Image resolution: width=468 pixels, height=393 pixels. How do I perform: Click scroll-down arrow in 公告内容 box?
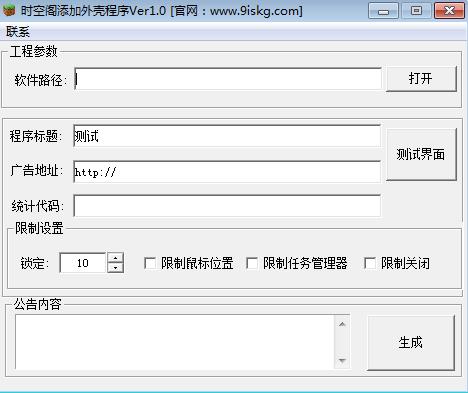342,360
